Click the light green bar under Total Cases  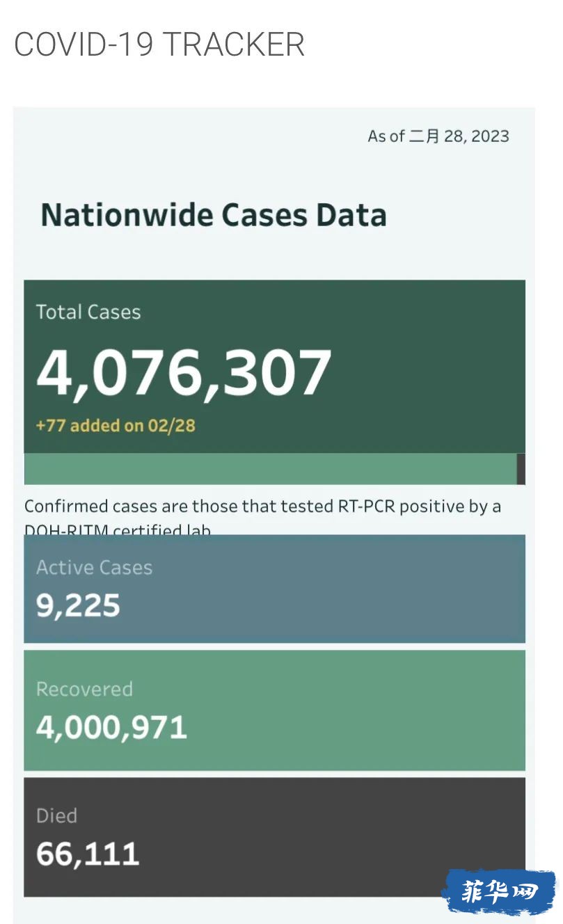point(271,469)
